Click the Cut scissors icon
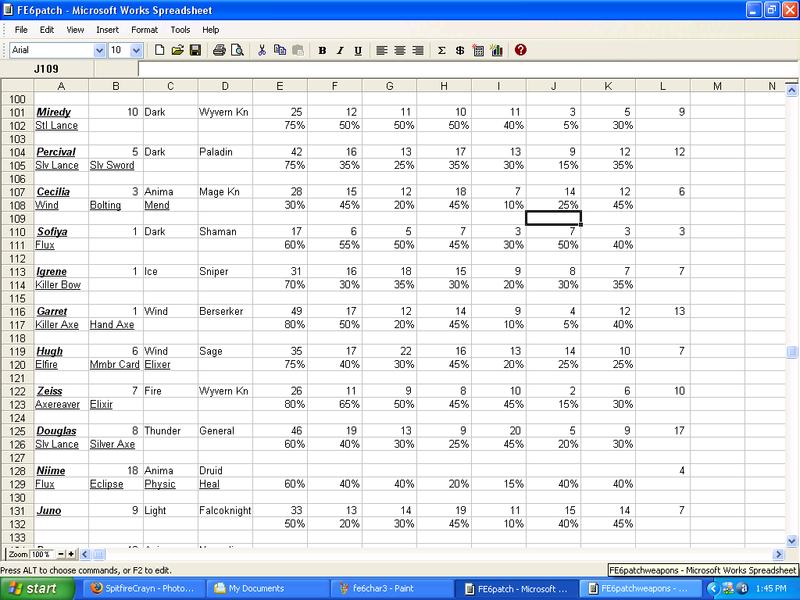800x600 pixels. [x=262, y=50]
